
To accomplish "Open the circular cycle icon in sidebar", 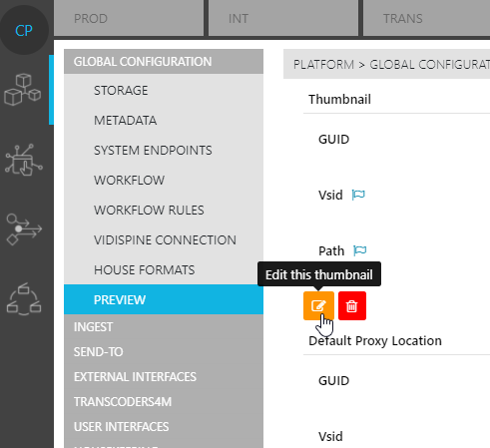I will [24, 299].
